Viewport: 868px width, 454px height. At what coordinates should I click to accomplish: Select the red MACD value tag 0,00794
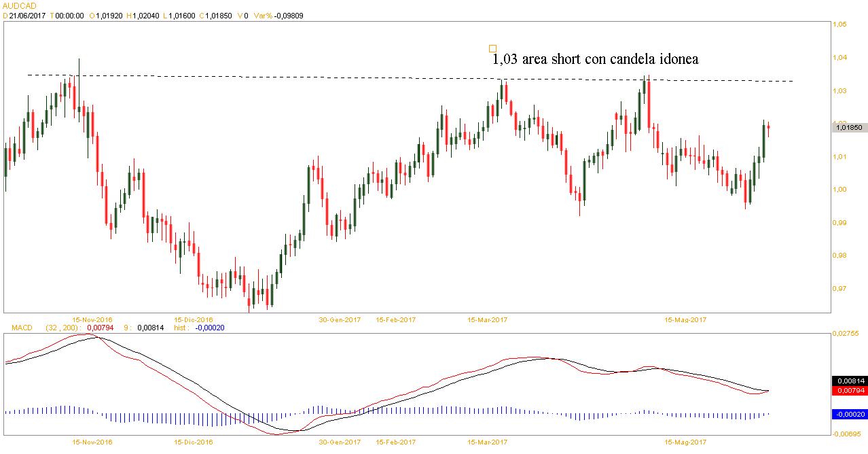(849, 391)
